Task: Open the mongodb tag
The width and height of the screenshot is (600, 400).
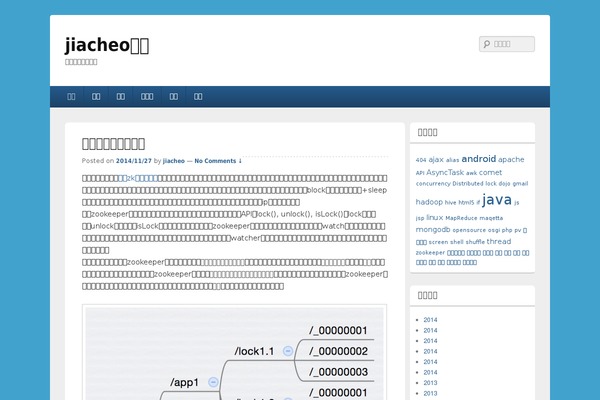Action: pos(433,230)
